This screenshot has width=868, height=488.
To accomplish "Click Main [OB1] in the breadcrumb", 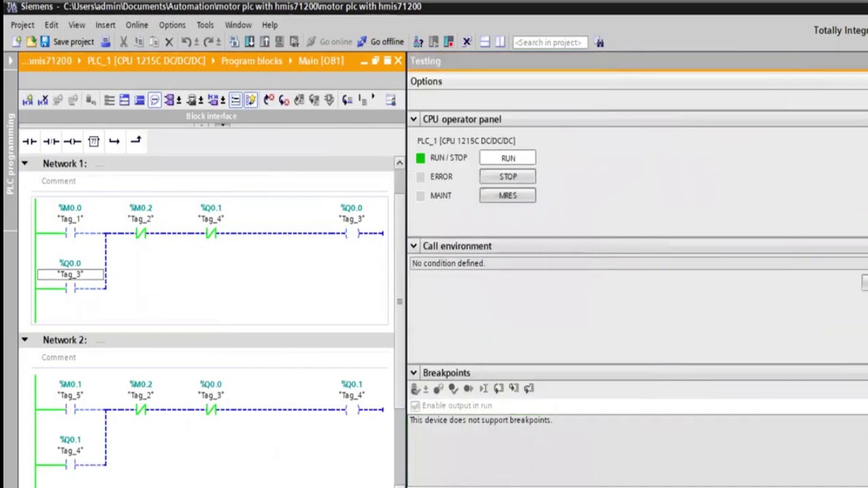I will click(x=321, y=61).
